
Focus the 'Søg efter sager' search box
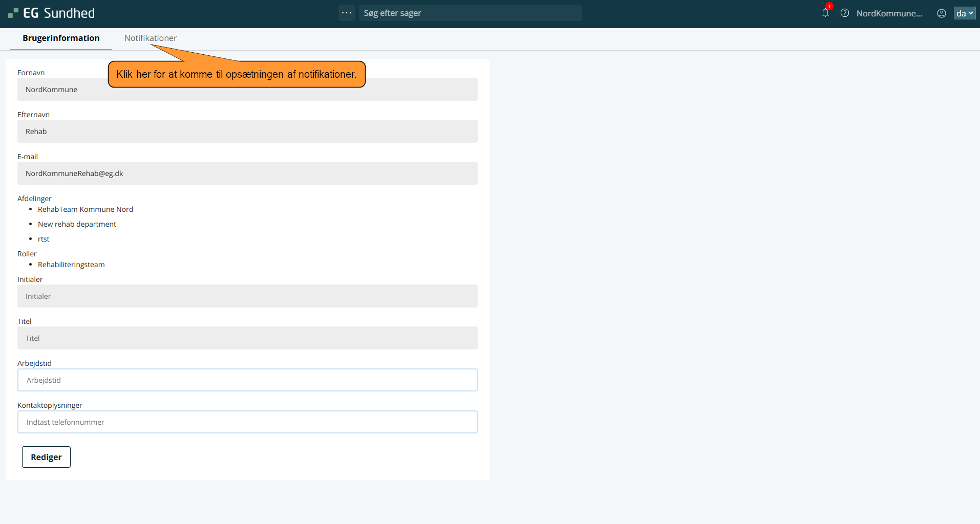tap(470, 13)
